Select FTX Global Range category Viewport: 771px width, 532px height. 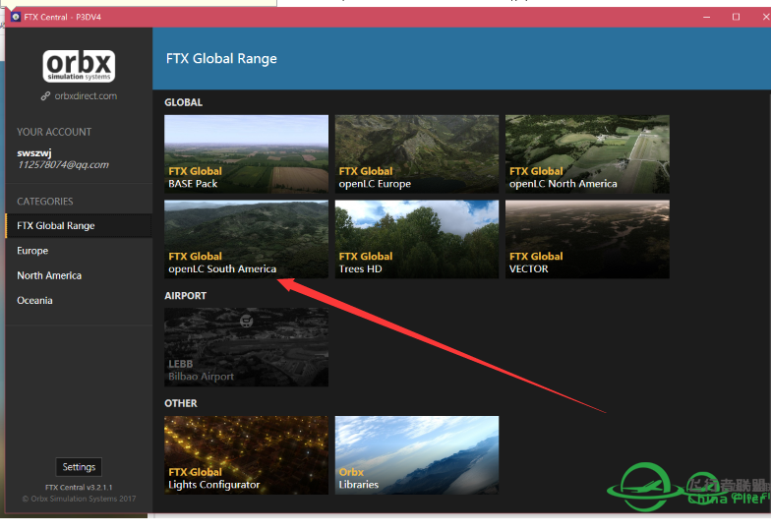point(56,226)
